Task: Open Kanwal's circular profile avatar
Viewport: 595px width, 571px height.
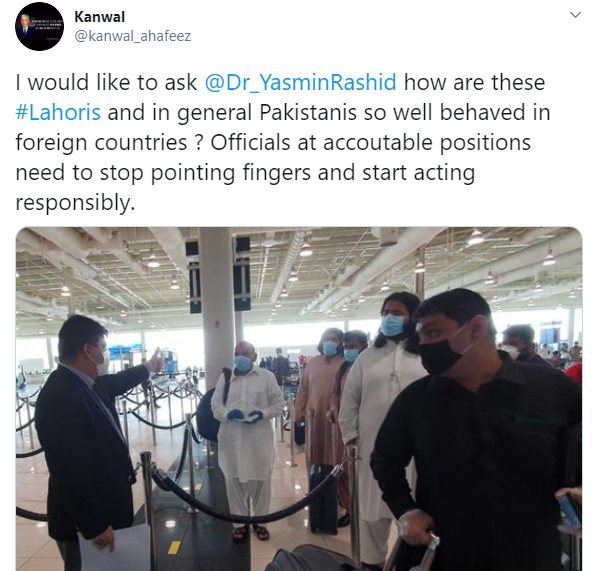Action: [x=39, y=27]
